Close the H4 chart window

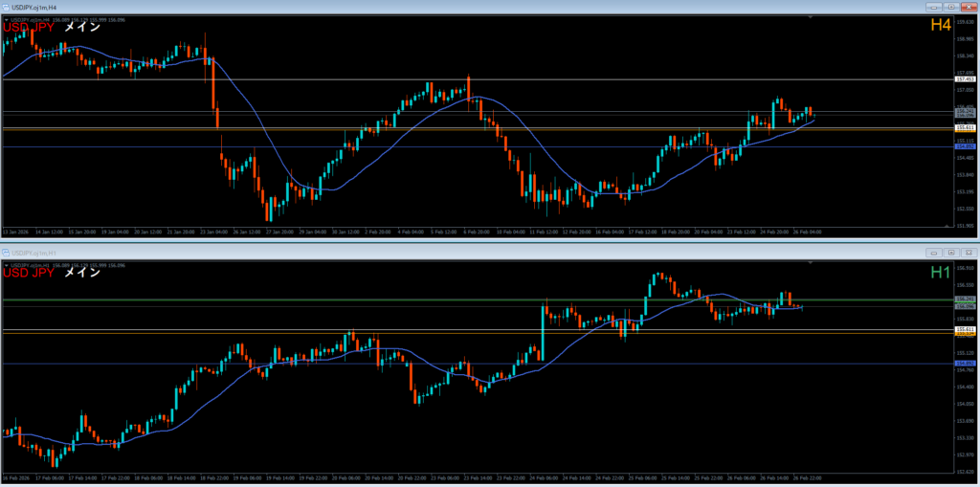968,7
